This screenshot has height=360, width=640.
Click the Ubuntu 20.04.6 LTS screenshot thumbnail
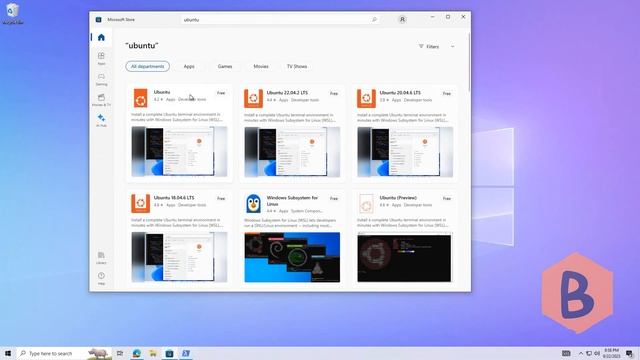point(405,152)
